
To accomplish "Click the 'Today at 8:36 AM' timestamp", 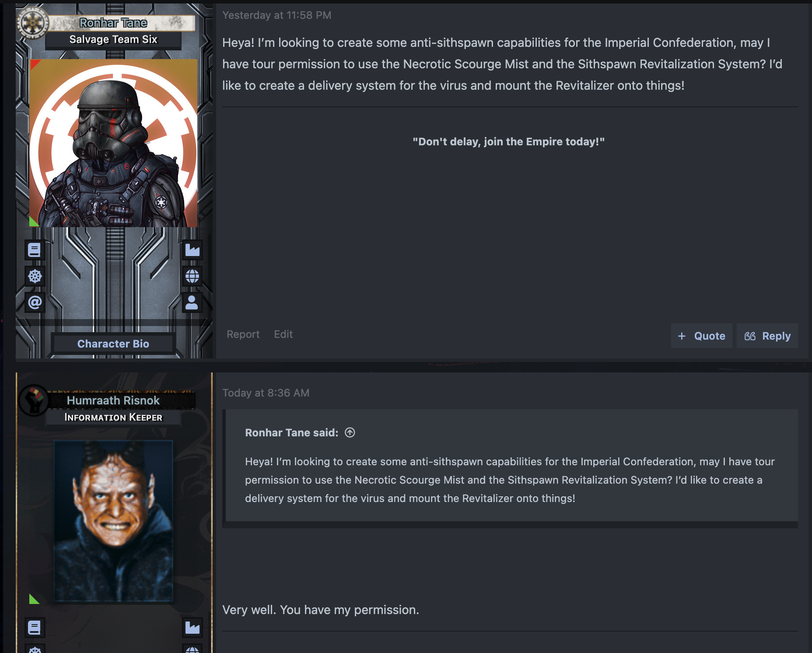I will [x=266, y=393].
